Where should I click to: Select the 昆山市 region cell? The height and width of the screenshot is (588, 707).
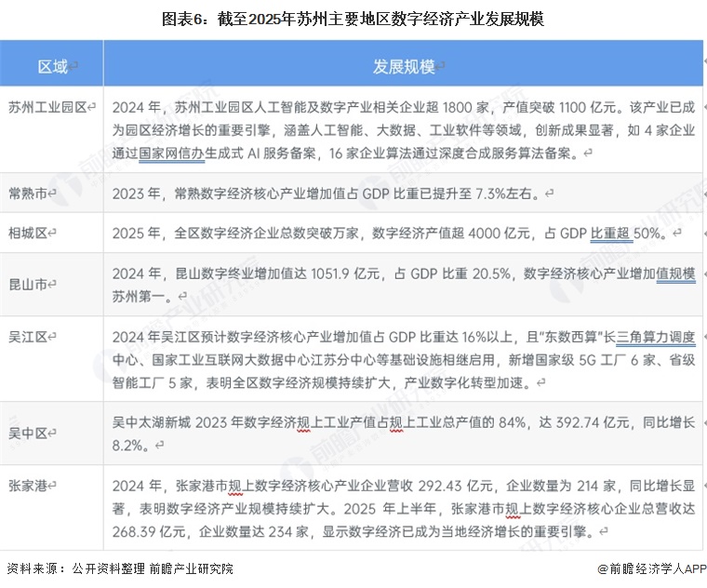click(x=33, y=280)
